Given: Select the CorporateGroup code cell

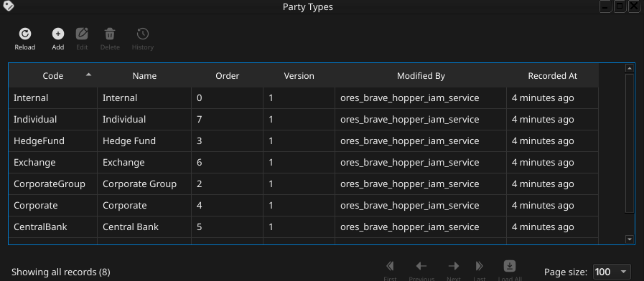Looking at the screenshot, I should (x=53, y=184).
